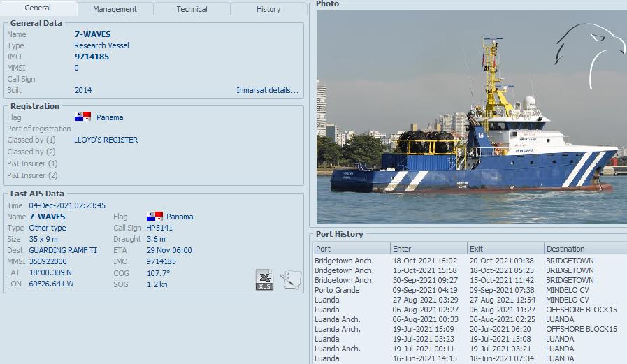Screen dimensions: 627x364
Task: Sort Port History by Port column header
Action: (x=352, y=249)
